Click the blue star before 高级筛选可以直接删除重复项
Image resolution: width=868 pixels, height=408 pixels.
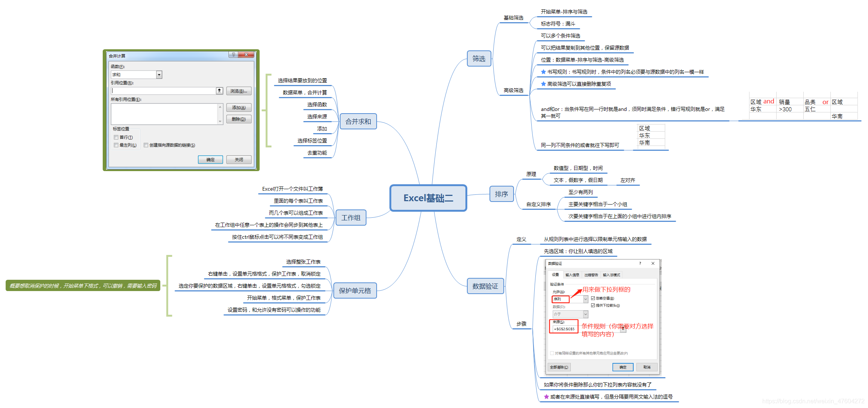543,84
